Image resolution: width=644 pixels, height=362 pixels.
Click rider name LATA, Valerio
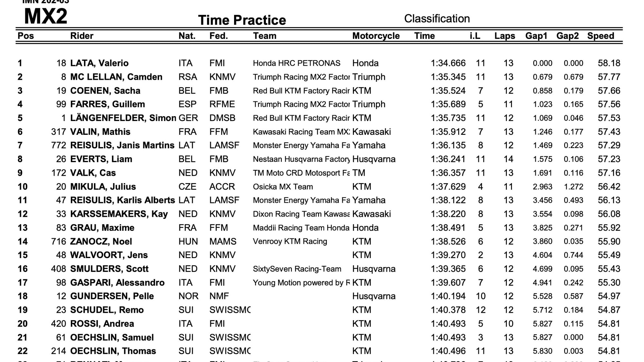[99, 63]
